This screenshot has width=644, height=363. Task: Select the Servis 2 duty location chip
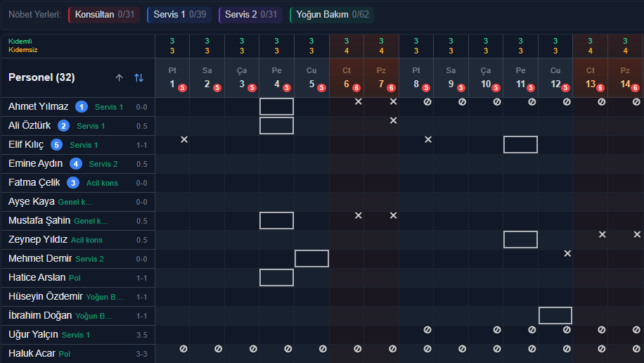[250, 15]
